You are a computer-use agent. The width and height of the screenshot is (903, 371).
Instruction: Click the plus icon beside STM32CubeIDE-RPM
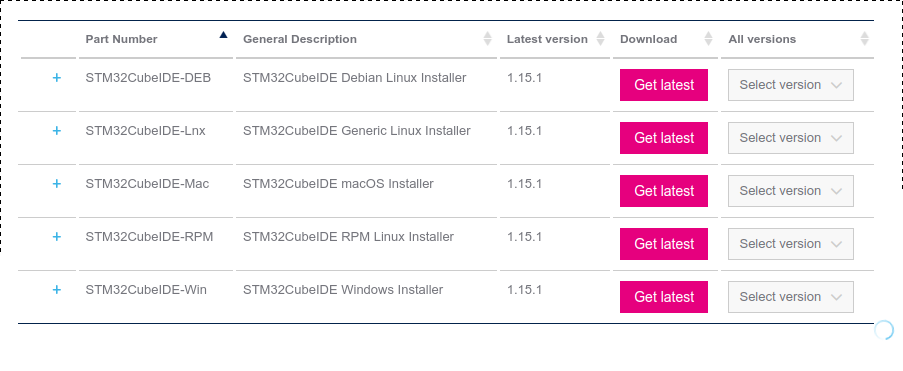coord(56,237)
